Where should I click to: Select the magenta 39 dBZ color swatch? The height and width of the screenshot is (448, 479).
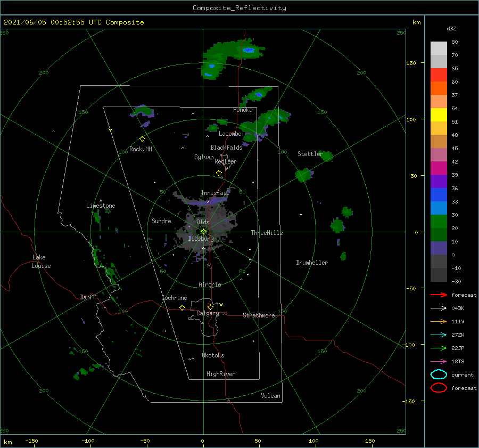(x=439, y=168)
